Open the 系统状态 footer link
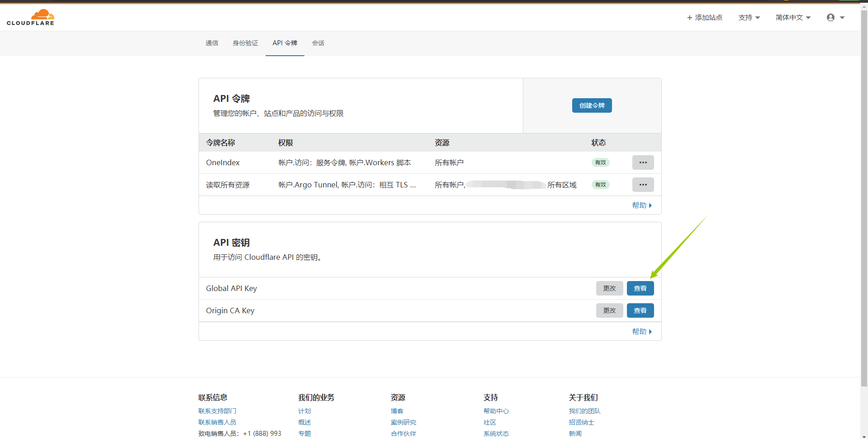868x439 pixels. (x=496, y=434)
